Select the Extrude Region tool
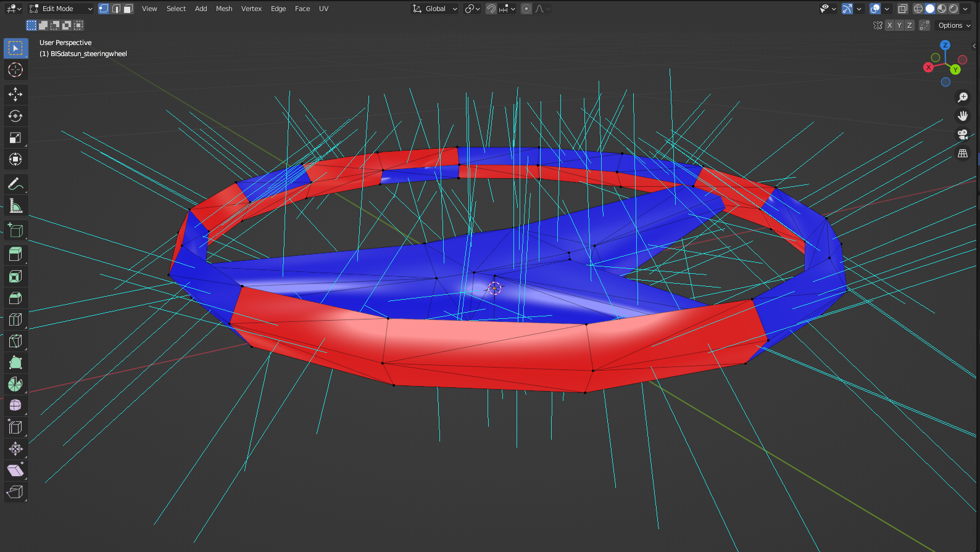This screenshot has height=552, width=980. (15, 254)
